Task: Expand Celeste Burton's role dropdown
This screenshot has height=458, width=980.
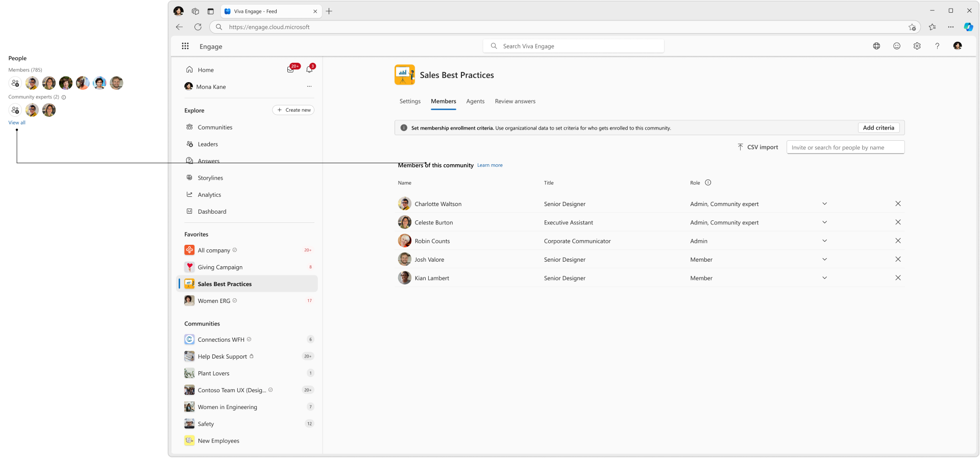Action: (x=824, y=222)
